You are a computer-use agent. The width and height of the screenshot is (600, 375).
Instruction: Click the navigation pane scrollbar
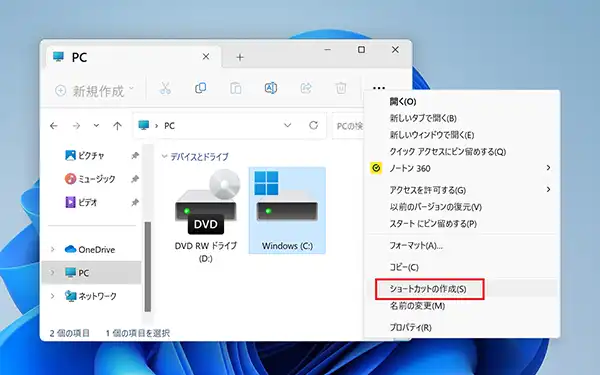[148, 267]
